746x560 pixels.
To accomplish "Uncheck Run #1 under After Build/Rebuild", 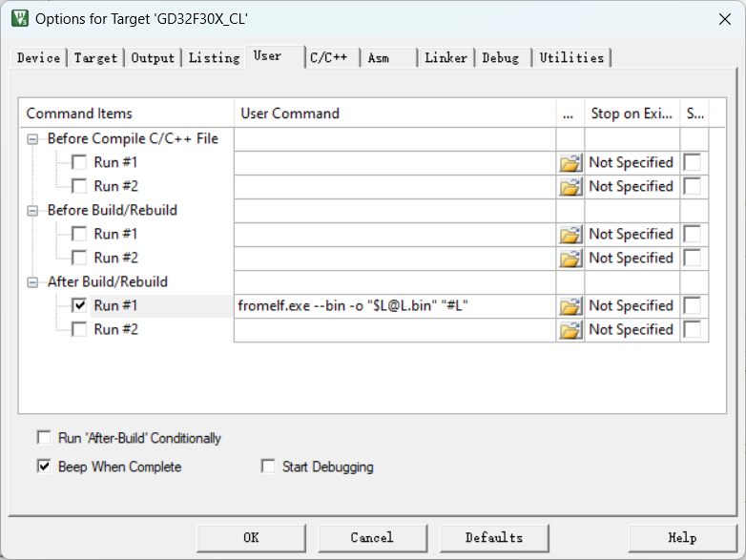I will [x=79, y=305].
